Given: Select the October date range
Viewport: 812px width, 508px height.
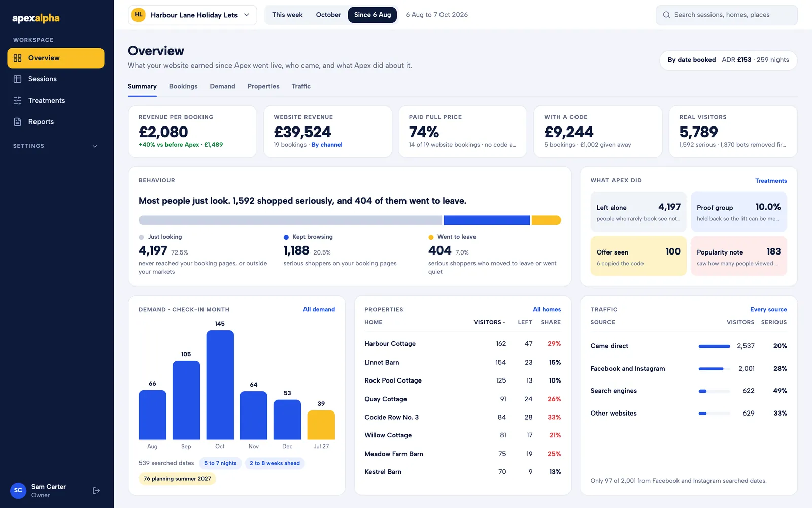Looking at the screenshot, I should click(x=328, y=15).
